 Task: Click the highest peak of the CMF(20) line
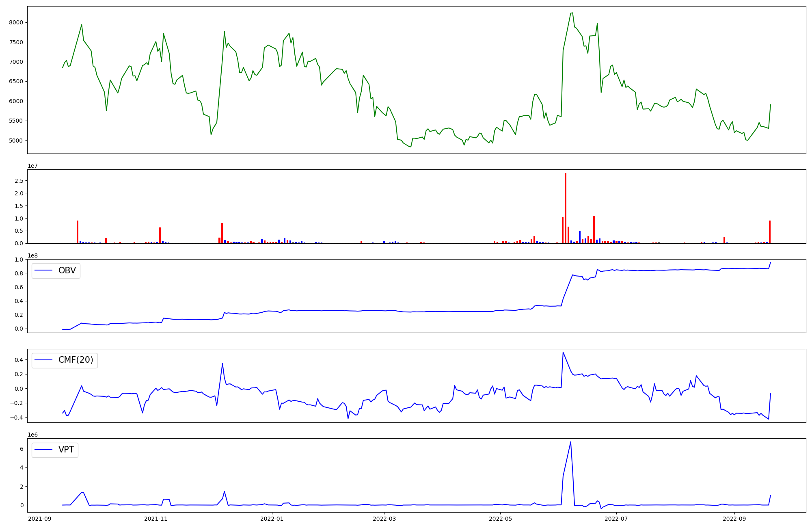point(563,352)
